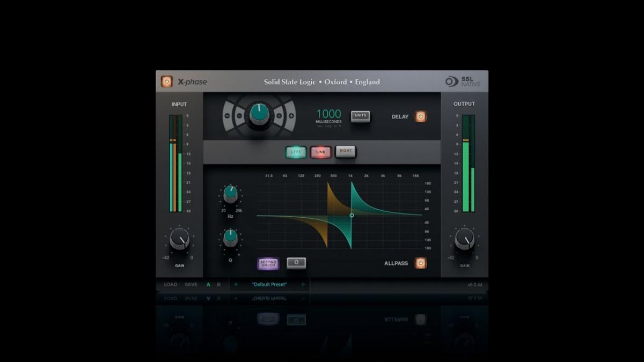
Task: Toggle the phase invert Ø button
Action: (x=296, y=263)
